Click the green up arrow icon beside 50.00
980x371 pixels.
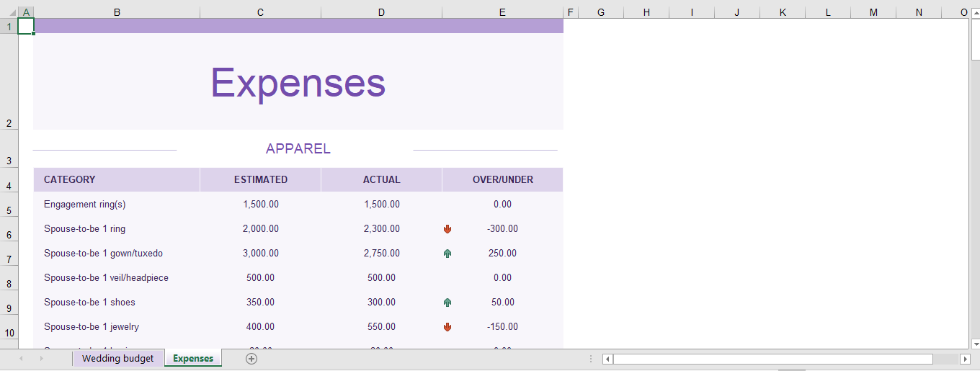(x=447, y=303)
